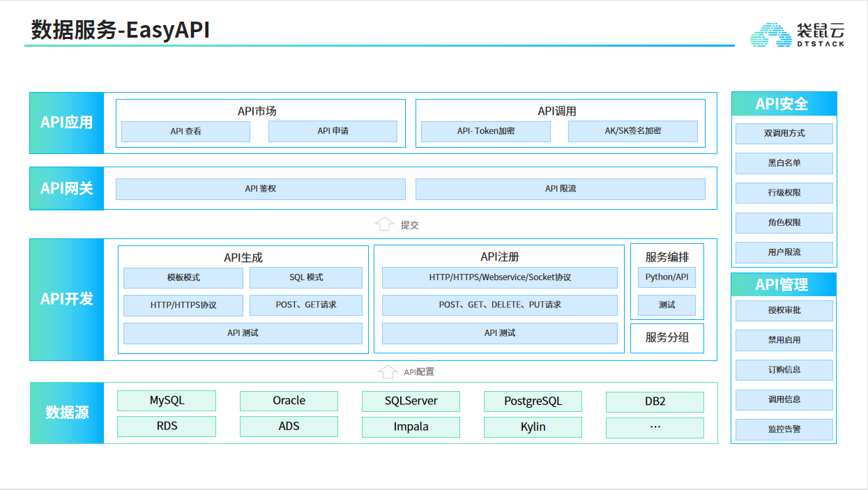Click the upward arrow icon beside API配置
This screenshot has height=490, width=868.
tap(388, 372)
